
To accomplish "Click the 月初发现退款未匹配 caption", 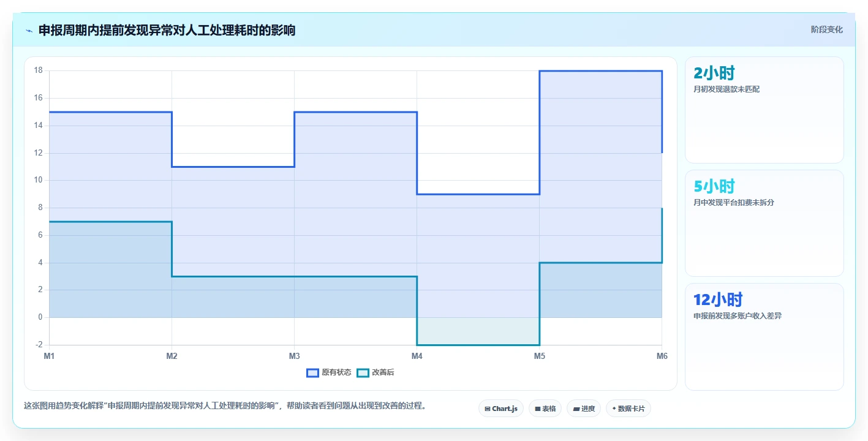I will pyautogui.click(x=726, y=89).
